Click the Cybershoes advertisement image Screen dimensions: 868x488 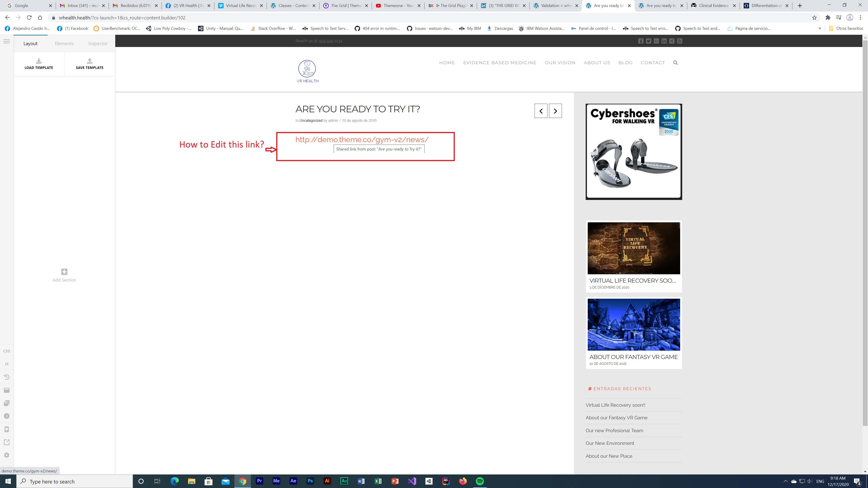pyautogui.click(x=633, y=152)
